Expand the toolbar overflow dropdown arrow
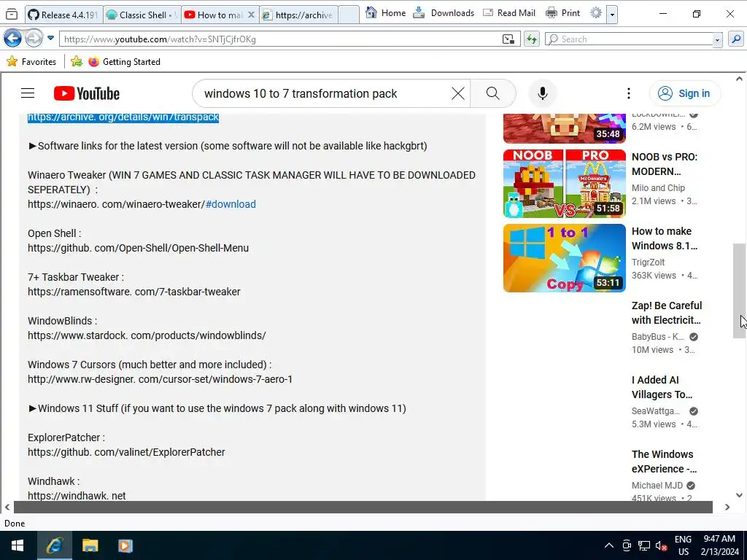This screenshot has height=560, width=747. (613, 15)
